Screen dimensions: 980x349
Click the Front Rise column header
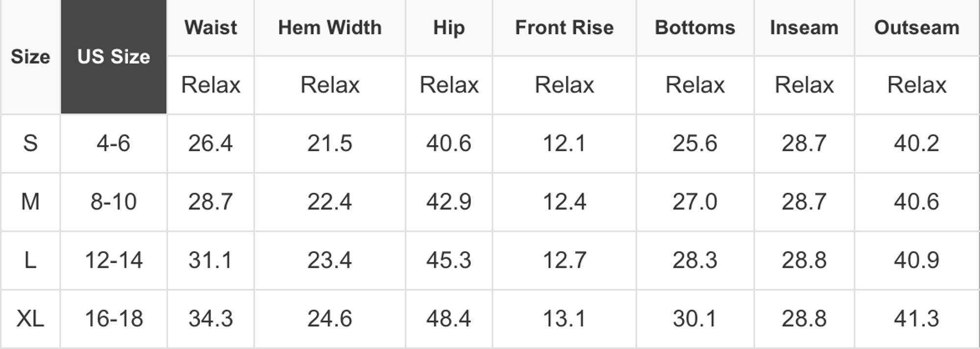564,27
